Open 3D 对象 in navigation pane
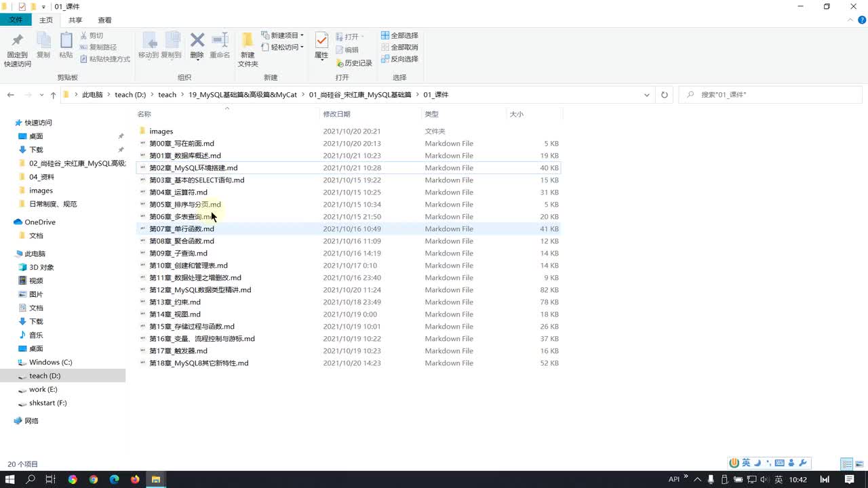The height and width of the screenshot is (488, 868). tap(41, 267)
